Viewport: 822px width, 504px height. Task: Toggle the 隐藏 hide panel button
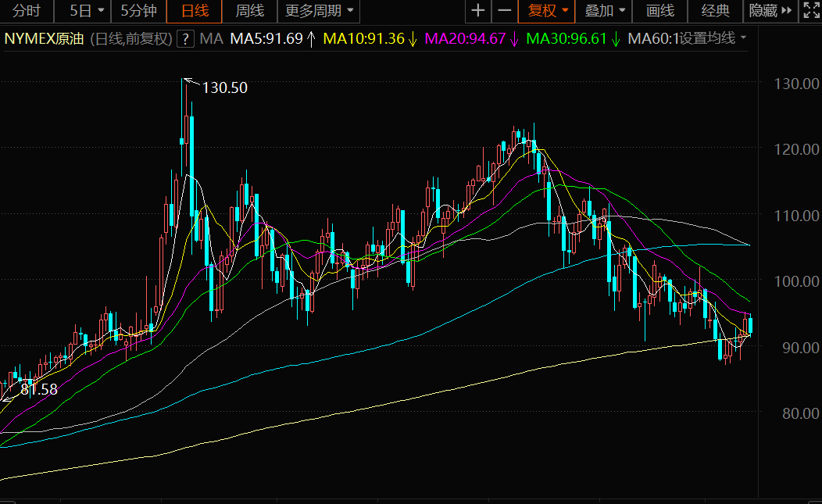[x=770, y=11]
